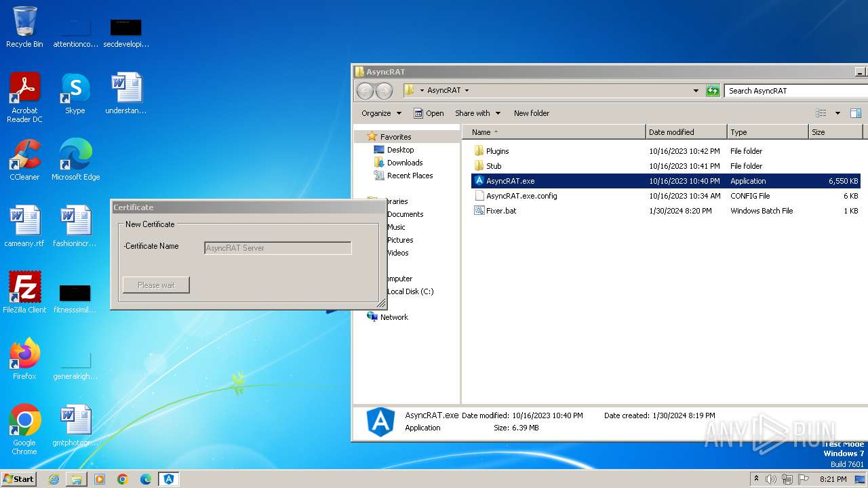Screen dimensions: 868x488
Task: Expand AsyncRAT breadcrumb arrow in address bar
Action: point(467,91)
